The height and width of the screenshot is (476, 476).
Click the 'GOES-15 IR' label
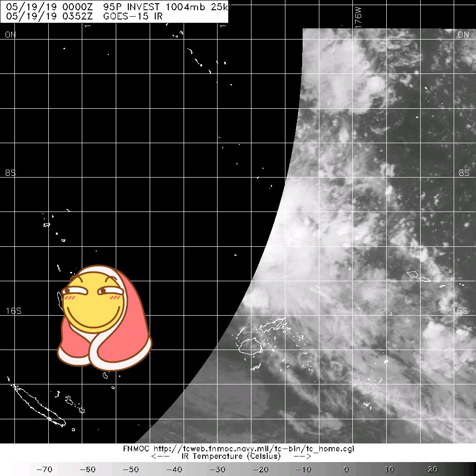tap(133, 16)
